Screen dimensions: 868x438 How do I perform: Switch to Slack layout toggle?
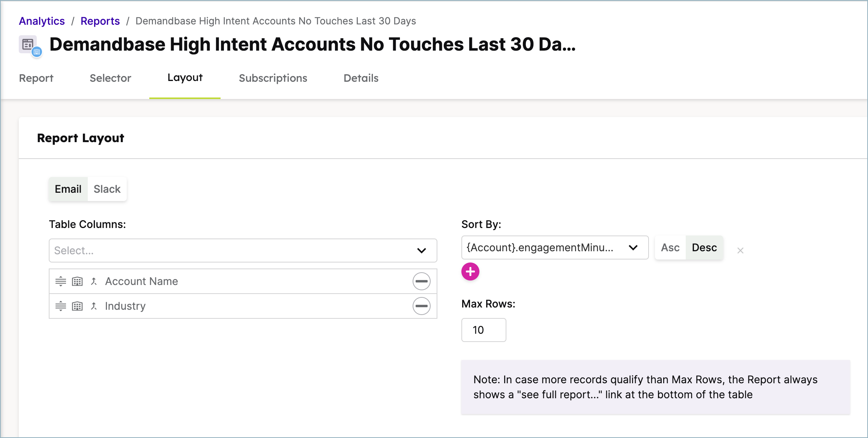click(107, 189)
